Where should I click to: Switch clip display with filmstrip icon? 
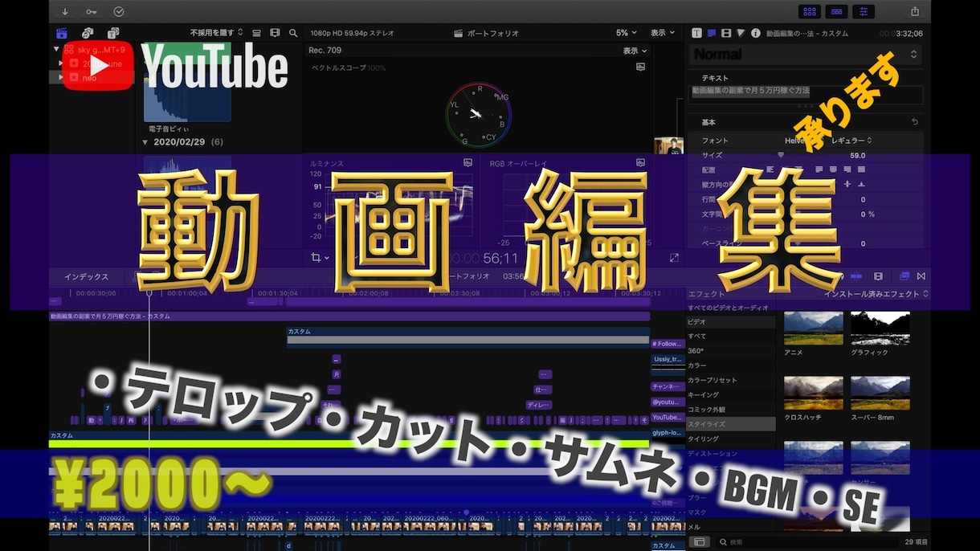pos(276,33)
